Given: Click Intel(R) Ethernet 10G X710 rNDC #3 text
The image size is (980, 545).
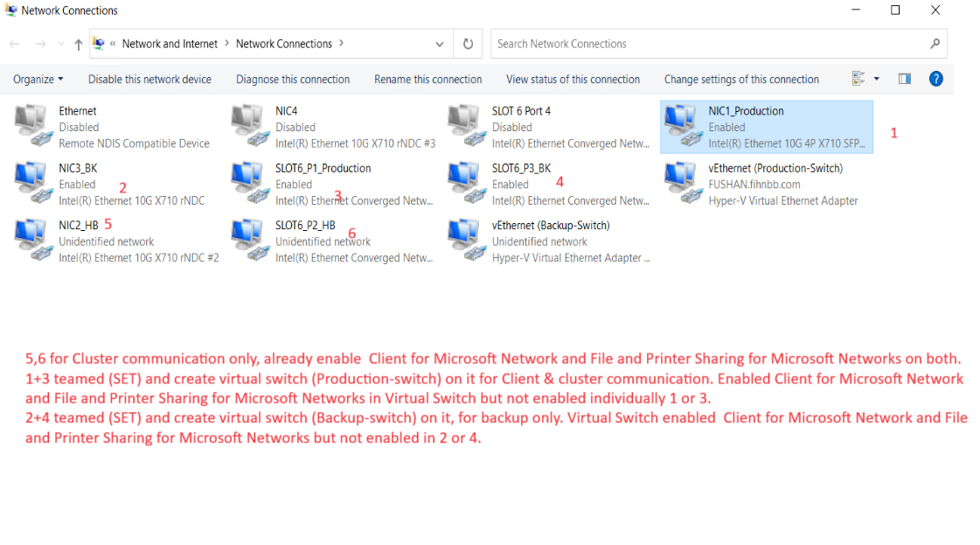Looking at the screenshot, I should click(x=355, y=143).
